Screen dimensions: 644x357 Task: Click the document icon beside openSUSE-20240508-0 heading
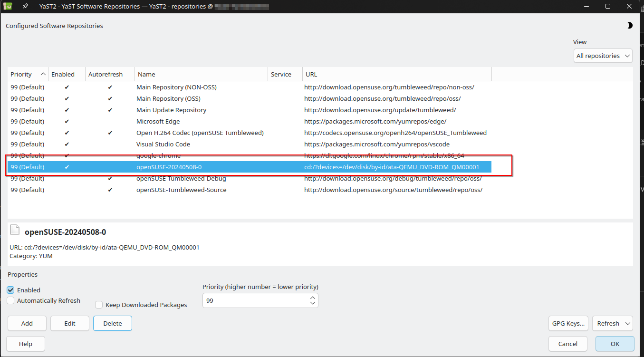15,231
